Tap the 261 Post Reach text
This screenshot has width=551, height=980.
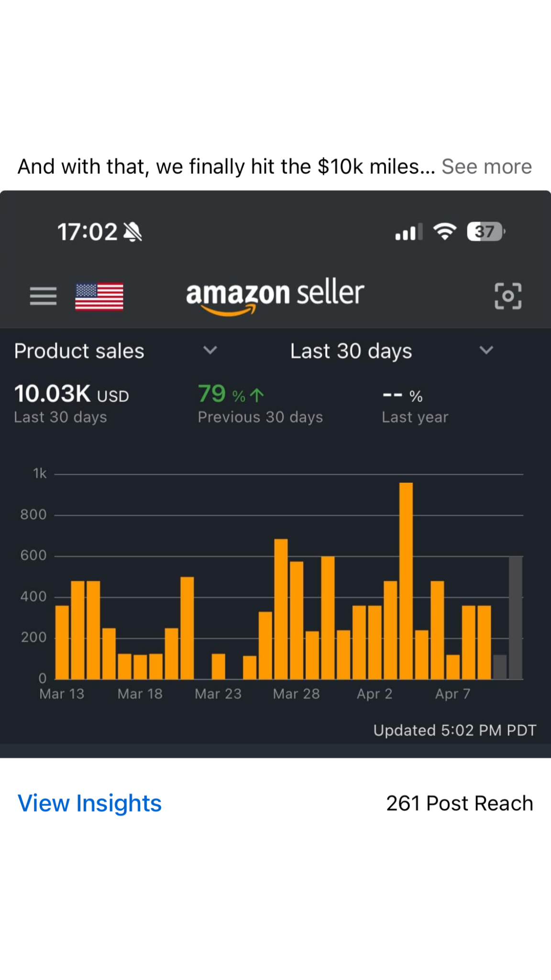pyautogui.click(x=459, y=803)
